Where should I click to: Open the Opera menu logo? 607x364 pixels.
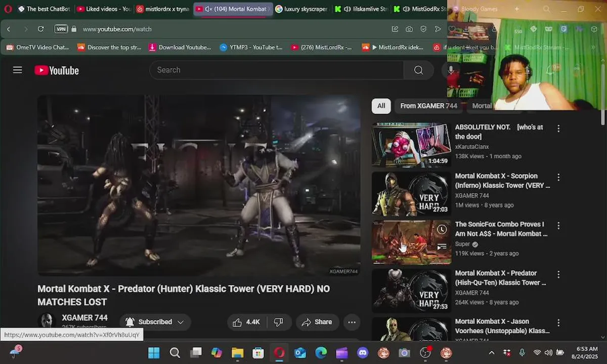tap(7, 9)
